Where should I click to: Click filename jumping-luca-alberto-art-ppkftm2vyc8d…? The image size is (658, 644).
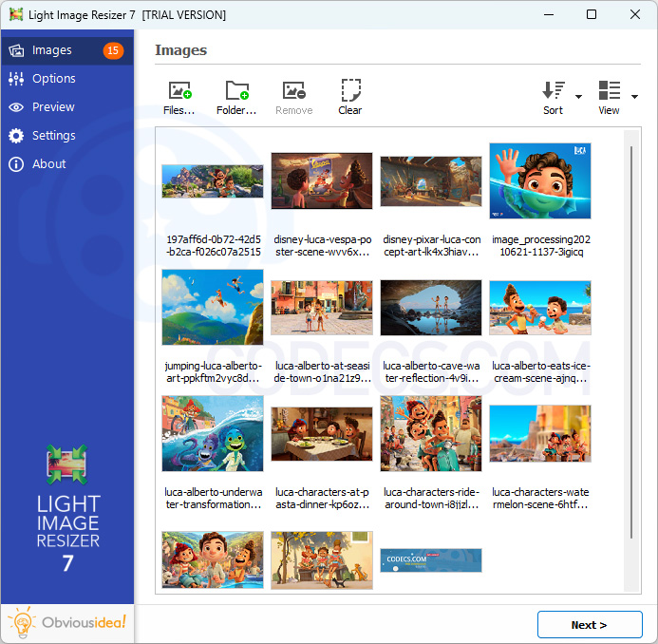(214, 372)
